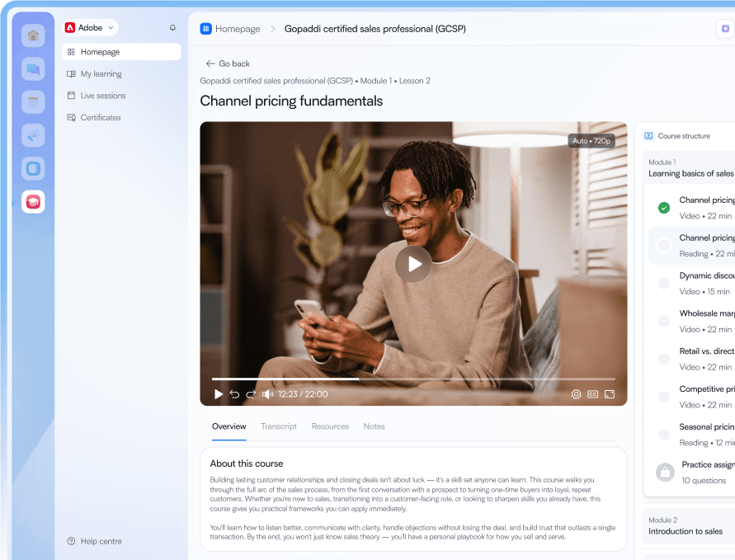This screenshot has width=735, height=560.
Task: Click the Adobe logo icon
Action: [x=70, y=28]
